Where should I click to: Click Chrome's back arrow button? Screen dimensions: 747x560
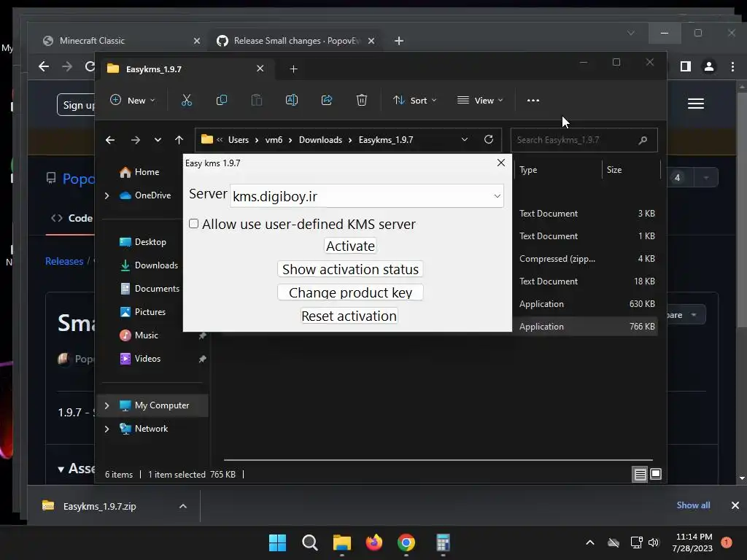44,66
